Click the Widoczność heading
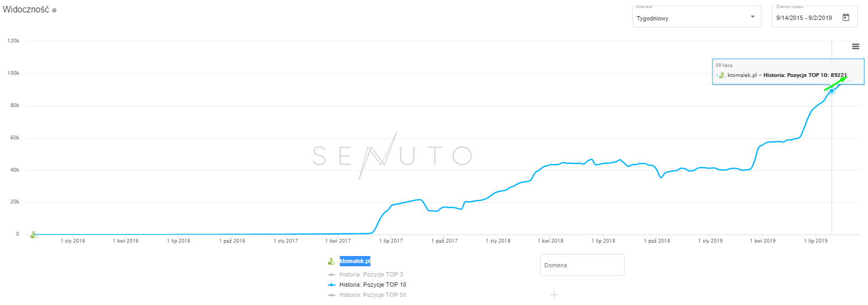 [26, 10]
